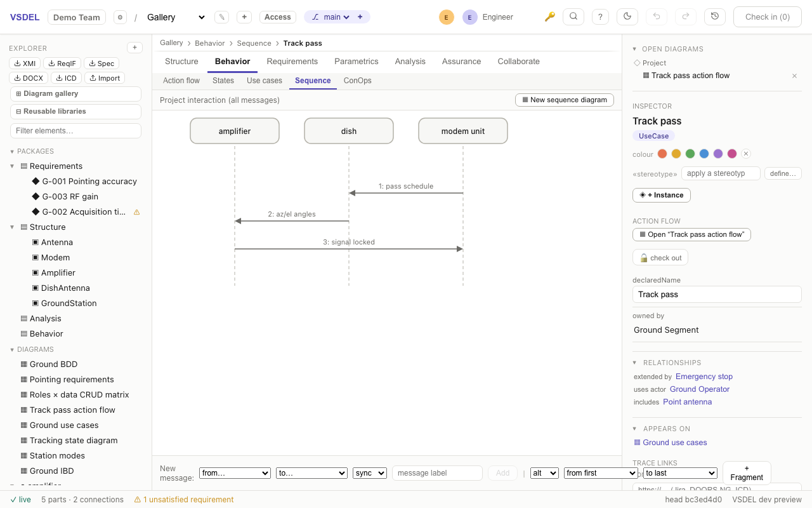Open the message 'from…' dropdown
The image size is (812, 508).
(235, 473)
